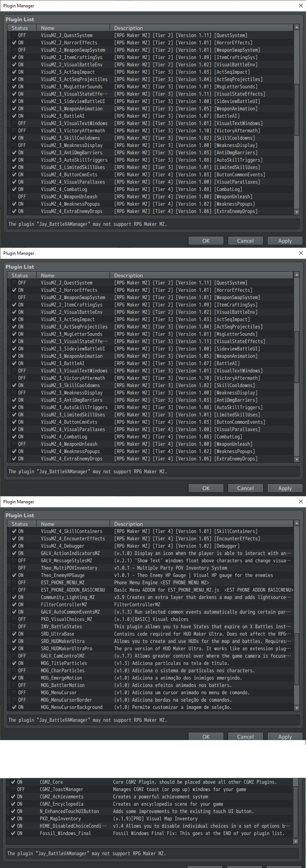This screenshot has width=306, height=868.
Task: Select the FilterControllerMZ name in the Name column
Action: coord(64,604)
